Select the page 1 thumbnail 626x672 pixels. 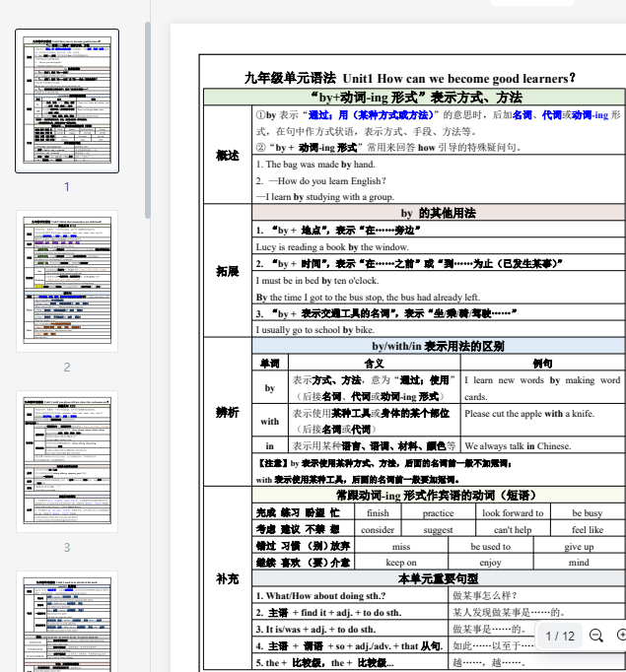[x=67, y=101]
